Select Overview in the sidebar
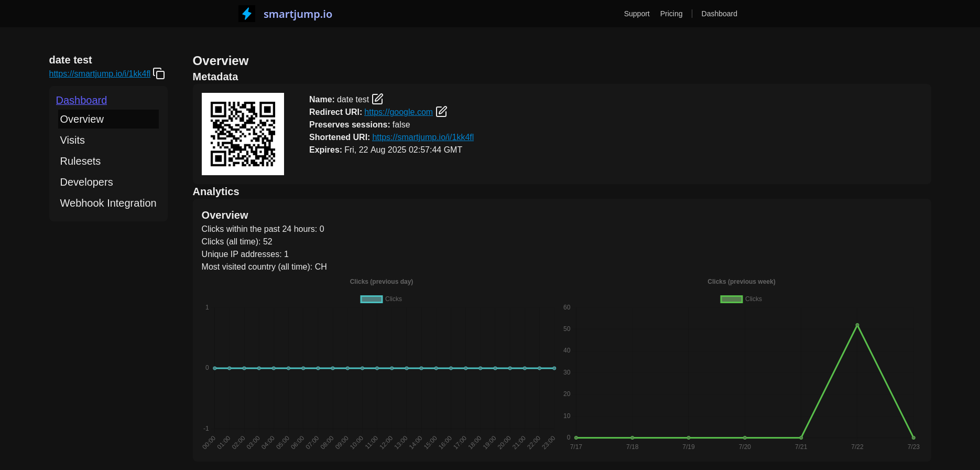Screen dimensions: 980x470 [x=108, y=119]
